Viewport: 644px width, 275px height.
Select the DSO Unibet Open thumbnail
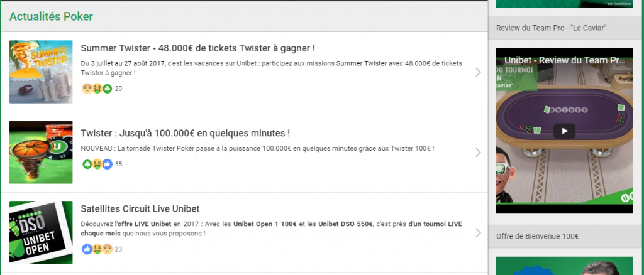(41, 232)
